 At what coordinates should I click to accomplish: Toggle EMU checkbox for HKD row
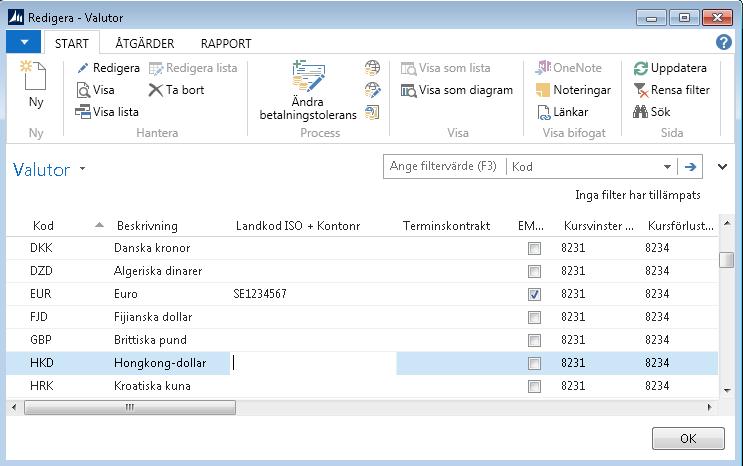pyautogui.click(x=534, y=364)
